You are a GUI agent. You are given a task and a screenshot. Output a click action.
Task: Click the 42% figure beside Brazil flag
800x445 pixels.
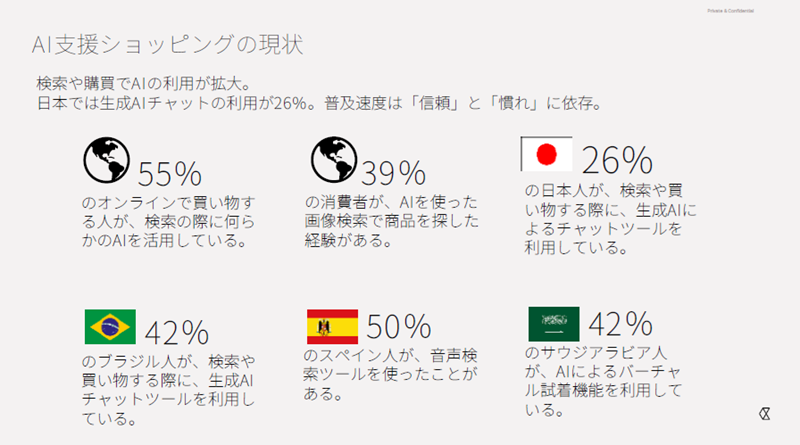tap(176, 331)
